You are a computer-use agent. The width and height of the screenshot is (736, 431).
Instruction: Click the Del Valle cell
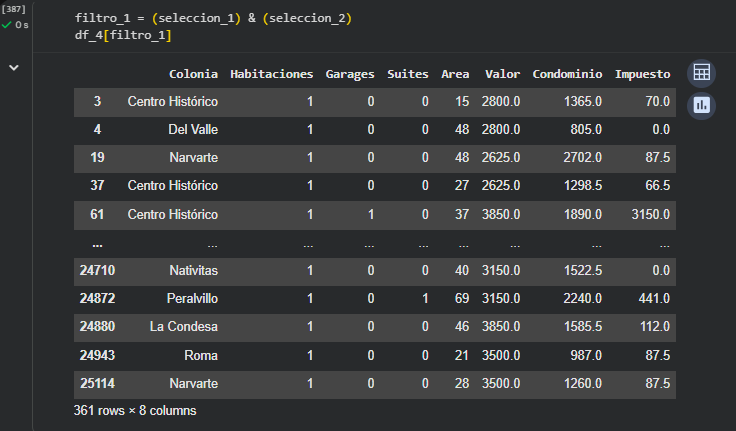click(x=192, y=130)
